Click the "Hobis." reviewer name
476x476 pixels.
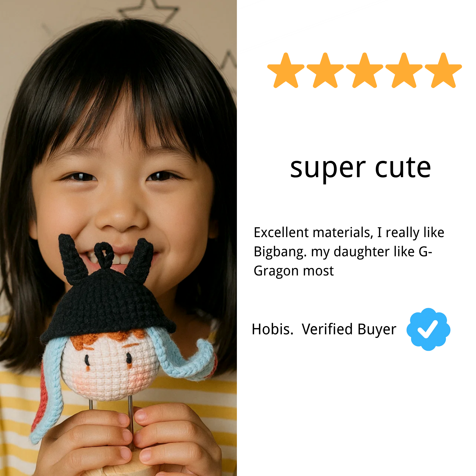point(273,329)
